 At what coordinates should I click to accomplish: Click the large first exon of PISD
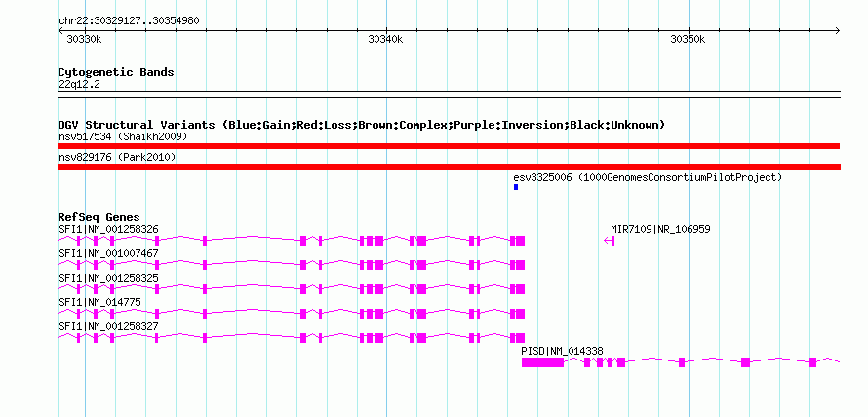click(x=542, y=362)
